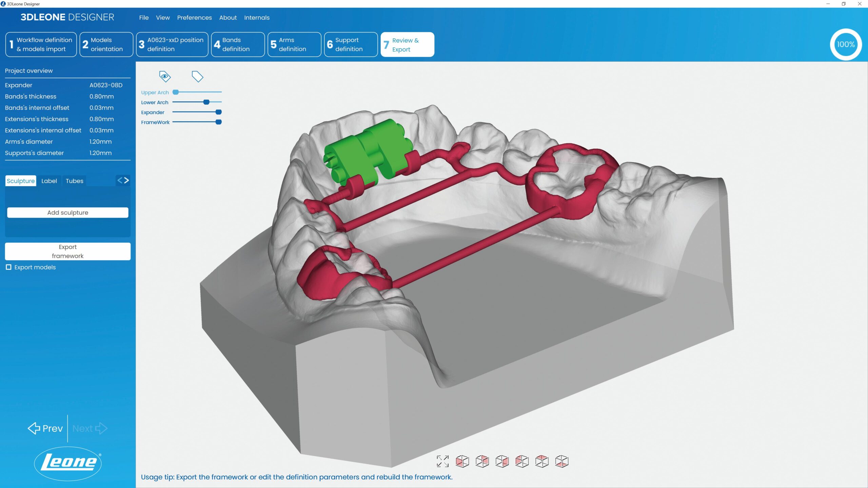Click the Add sculpture button
The height and width of the screenshot is (488, 868).
coord(68,212)
